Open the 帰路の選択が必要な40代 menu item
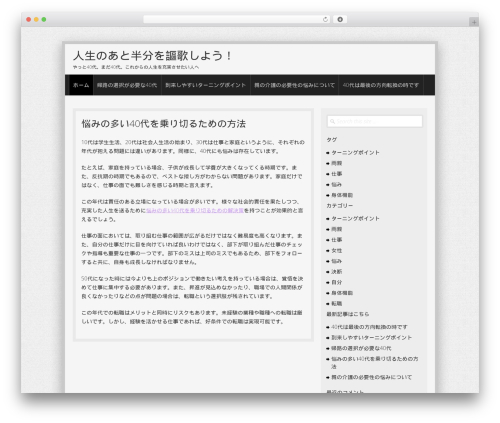Image resolution: width=500 pixels, height=423 pixels. (x=127, y=85)
